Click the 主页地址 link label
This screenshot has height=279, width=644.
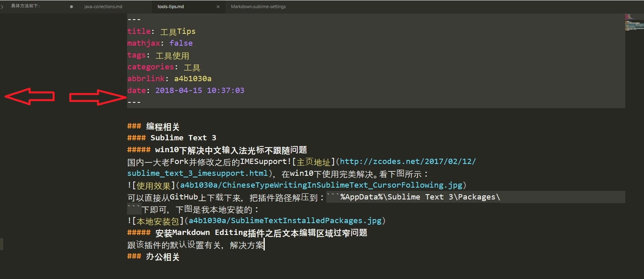[x=314, y=162]
